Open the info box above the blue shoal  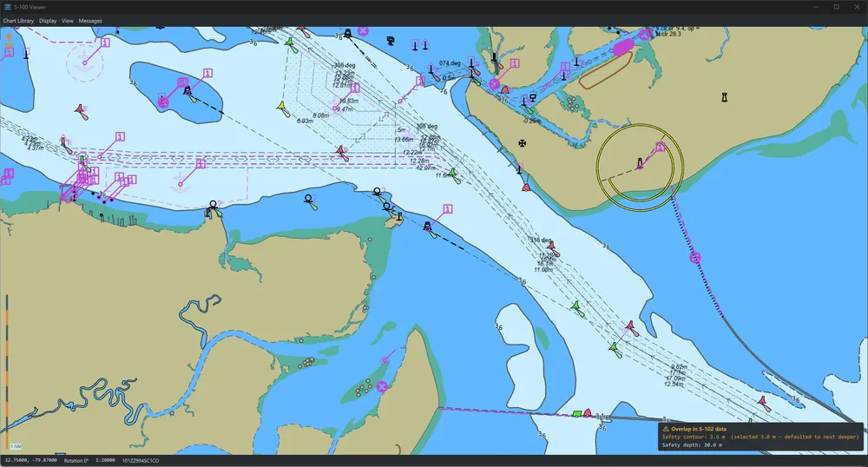tap(207, 73)
